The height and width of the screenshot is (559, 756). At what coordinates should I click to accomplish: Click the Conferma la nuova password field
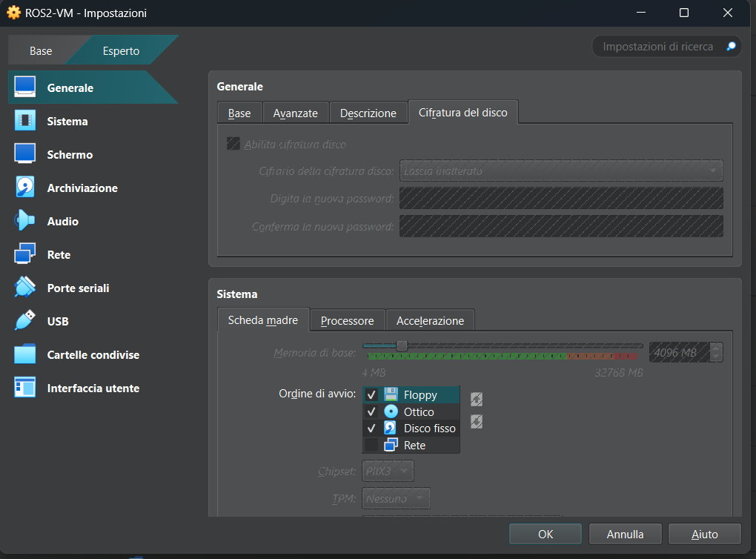point(561,226)
